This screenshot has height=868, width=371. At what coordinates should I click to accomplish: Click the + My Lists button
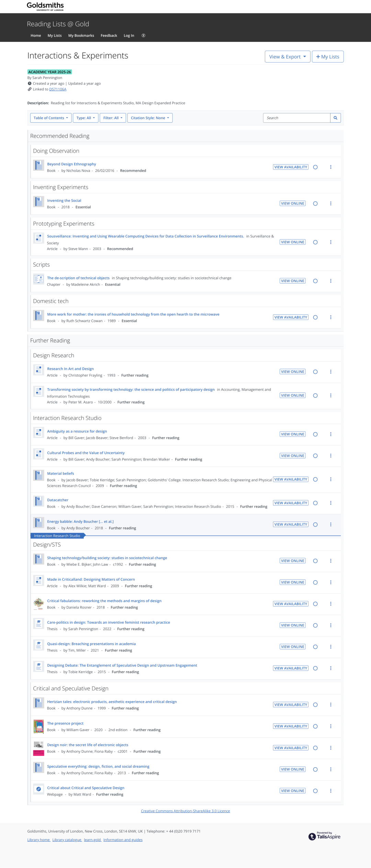point(328,57)
